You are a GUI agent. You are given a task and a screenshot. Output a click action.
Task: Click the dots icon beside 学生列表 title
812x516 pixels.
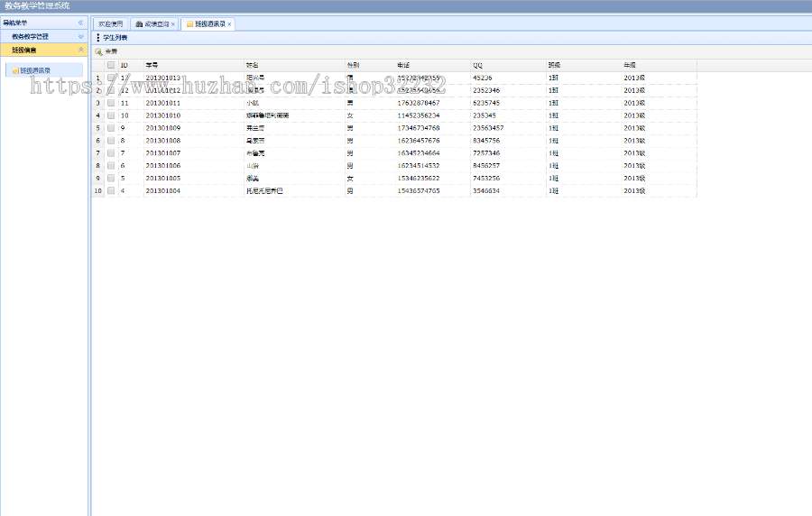coord(98,38)
